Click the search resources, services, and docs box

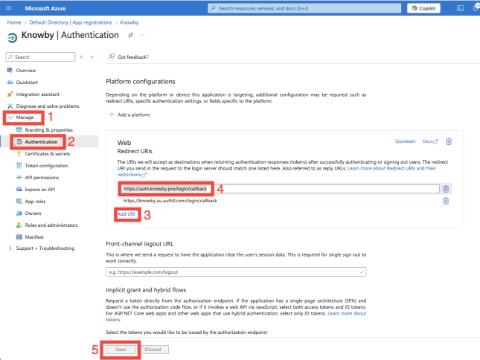(x=304, y=8)
